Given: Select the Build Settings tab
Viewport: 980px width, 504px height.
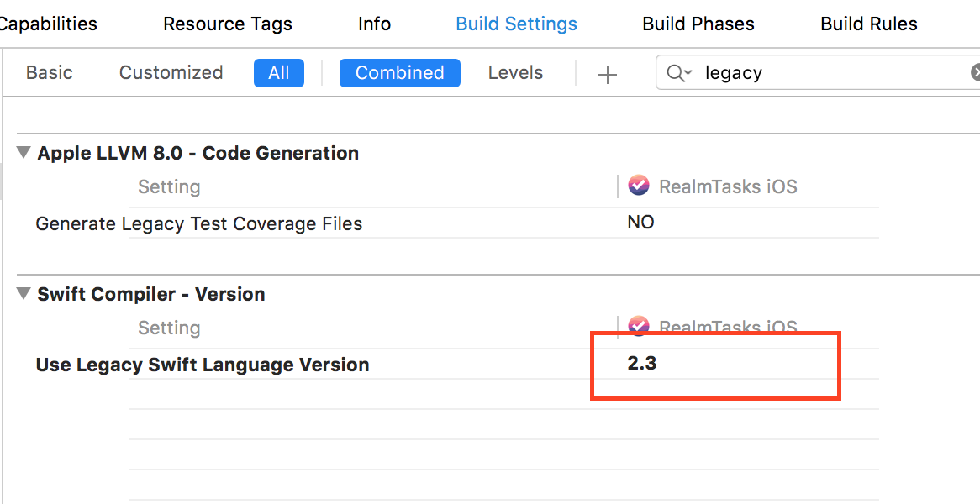Looking at the screenshot, I should (516, 24).
